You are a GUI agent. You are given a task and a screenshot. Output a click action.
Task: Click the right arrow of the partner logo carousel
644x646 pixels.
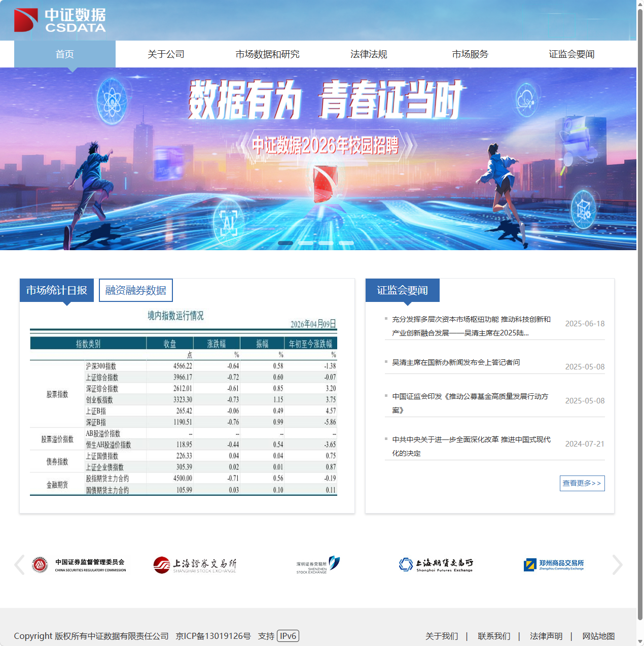tap(618, 564)
